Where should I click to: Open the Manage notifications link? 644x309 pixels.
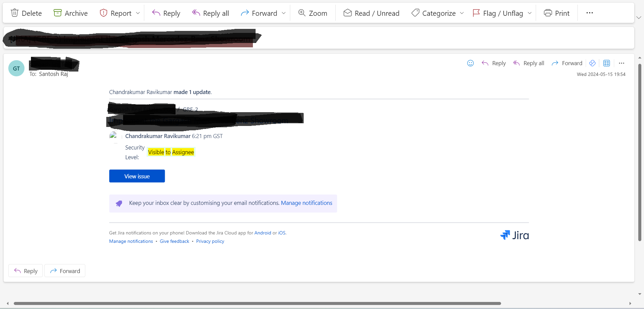click(306, 203)
